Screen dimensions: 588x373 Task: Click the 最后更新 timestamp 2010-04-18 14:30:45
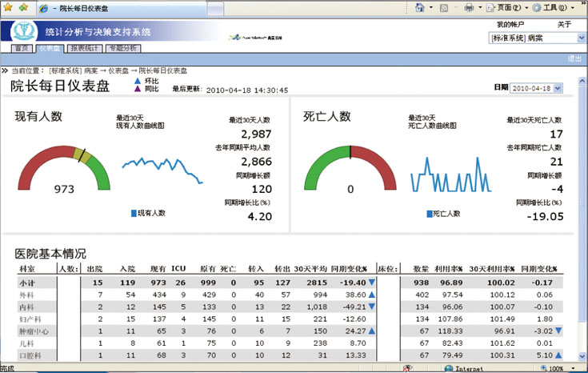pos(247,90)
